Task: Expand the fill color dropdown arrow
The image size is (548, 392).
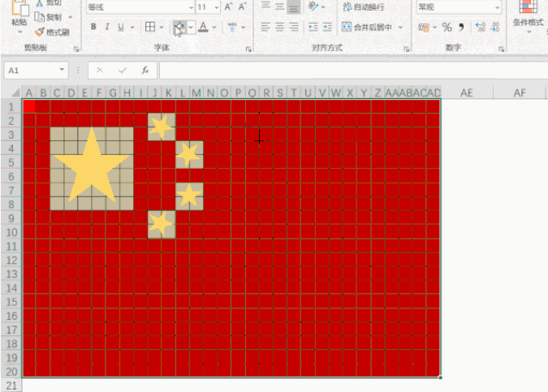Action: [x=191, y=27]
